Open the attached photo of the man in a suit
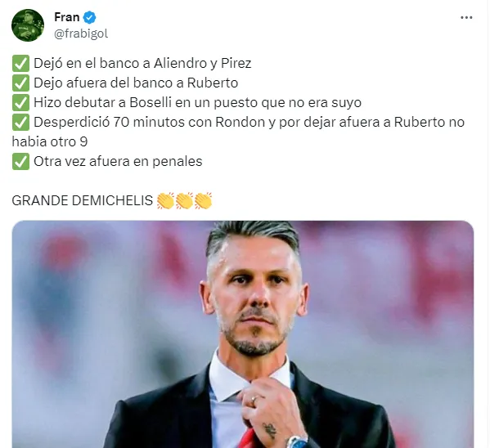 pyautogui.click(x=243, y=334)
